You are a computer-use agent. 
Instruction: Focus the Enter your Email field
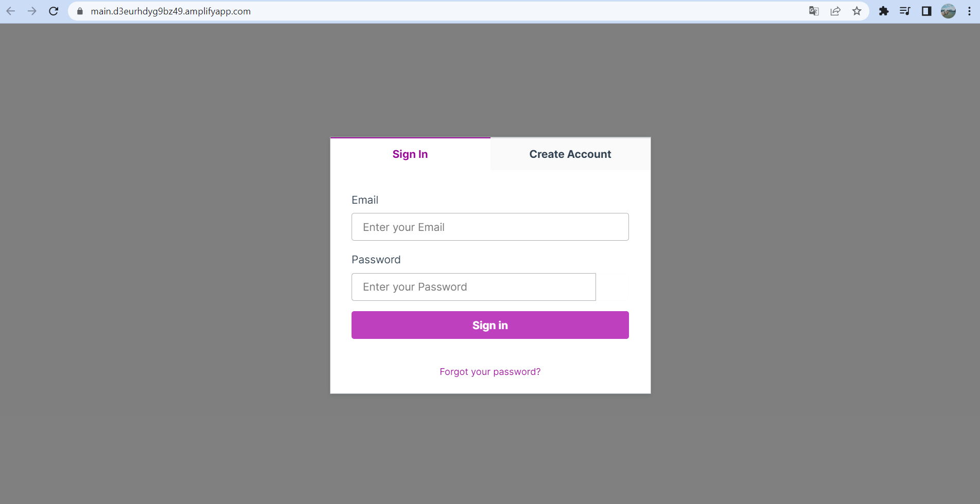tap(490, 227)
